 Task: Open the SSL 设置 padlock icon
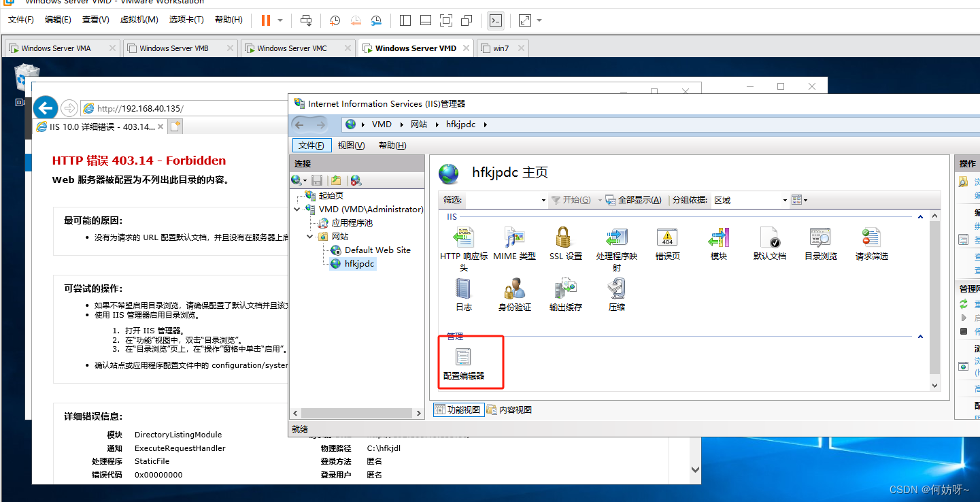click(563, 238)
